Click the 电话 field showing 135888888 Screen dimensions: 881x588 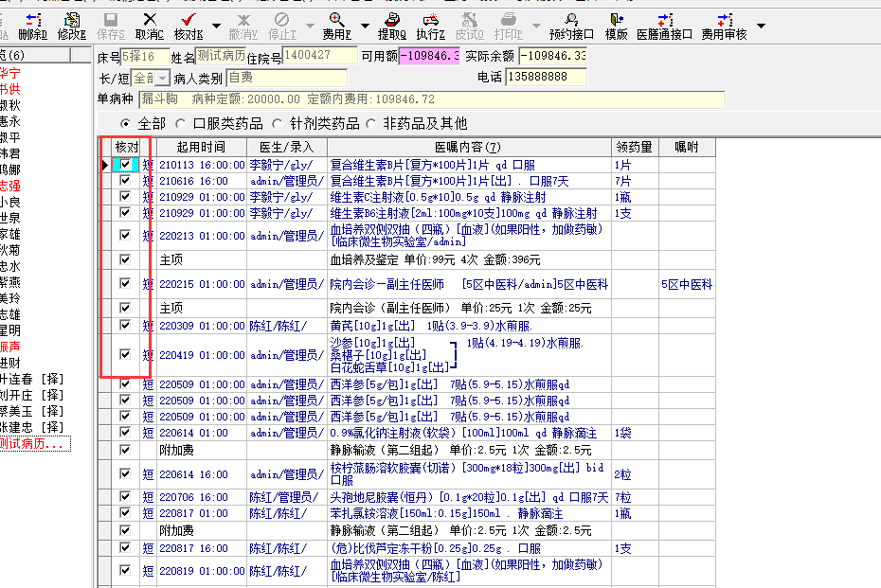pyautogui.click(x=547, y=77)
